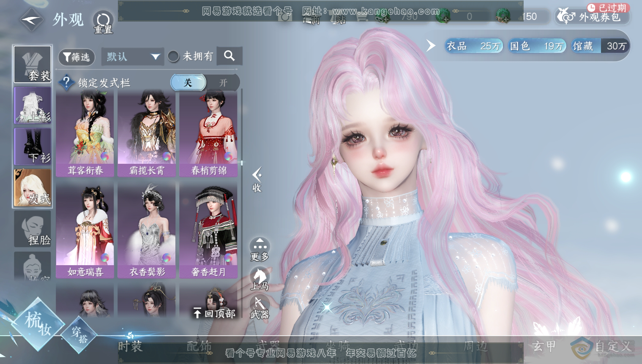Collapse the panel with 收 arrow
The height and width of the screenshot is (364, 642).
tap(257, 180)
